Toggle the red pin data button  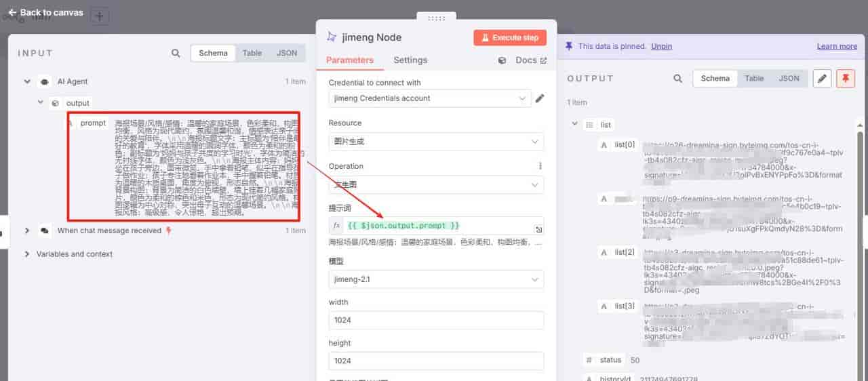point(846,79)
